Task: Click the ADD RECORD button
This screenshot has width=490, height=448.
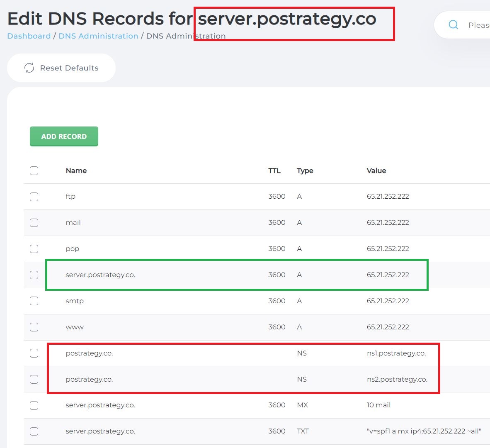Action: (x=64, y=136)
